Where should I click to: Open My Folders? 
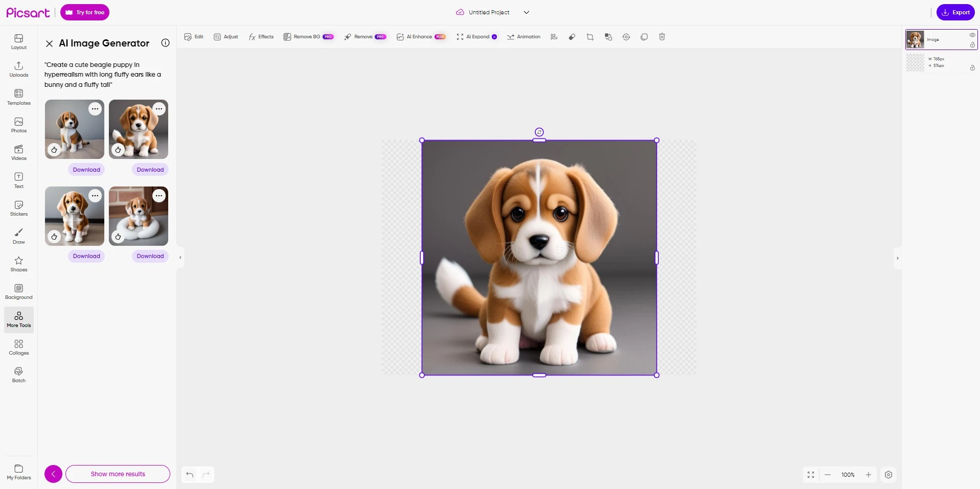pyautogui.click(x=19, y=472)
